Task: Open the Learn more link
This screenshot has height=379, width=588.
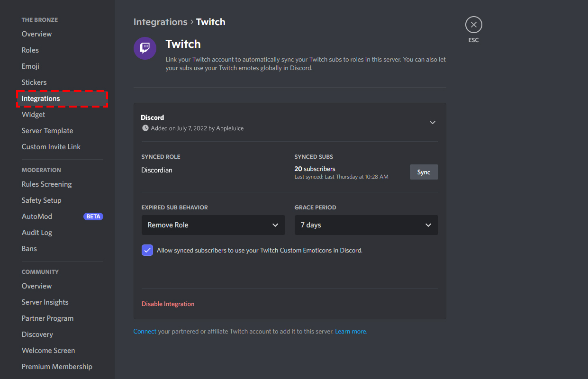Action: (351, 331)
